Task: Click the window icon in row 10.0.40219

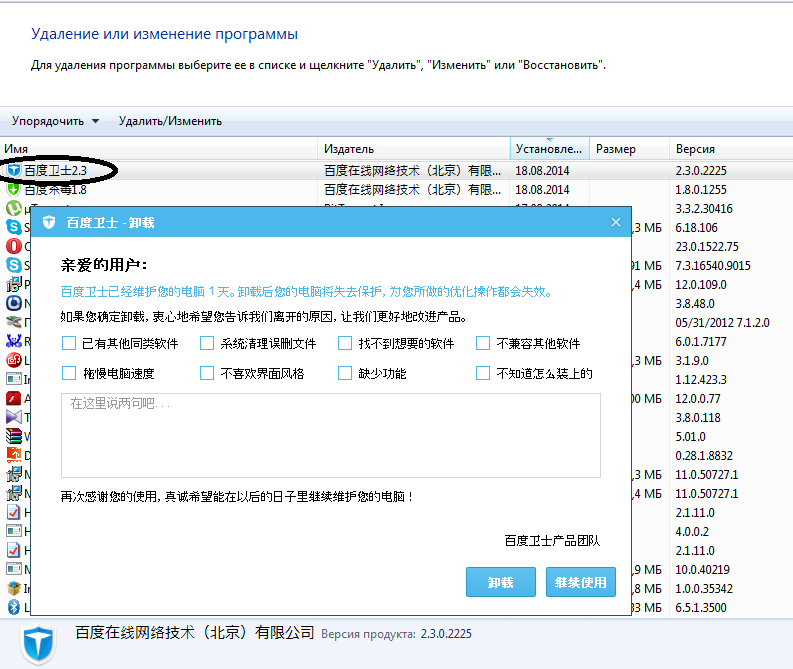Action: 14,569
